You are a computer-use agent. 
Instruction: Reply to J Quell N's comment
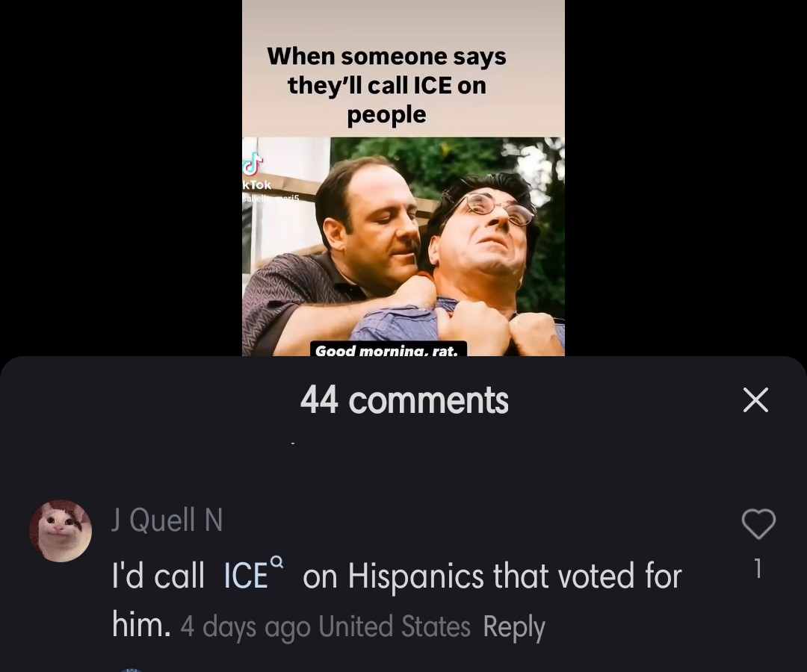pos(513,627)
